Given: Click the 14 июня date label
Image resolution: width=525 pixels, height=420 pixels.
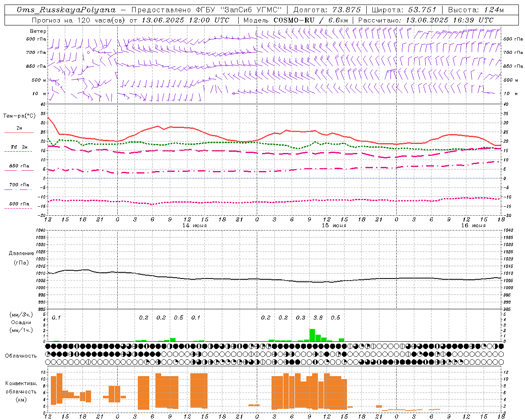Looking at the screenshot, I should pos(194,226).
